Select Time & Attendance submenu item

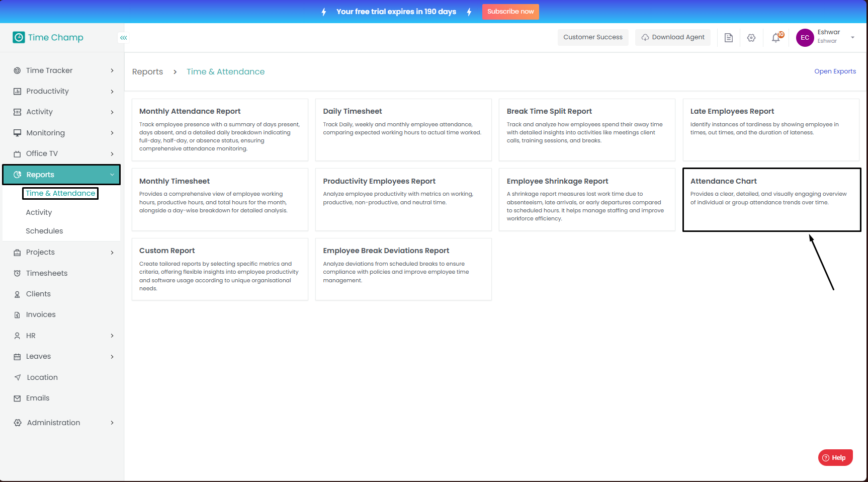tap(60, 193)
